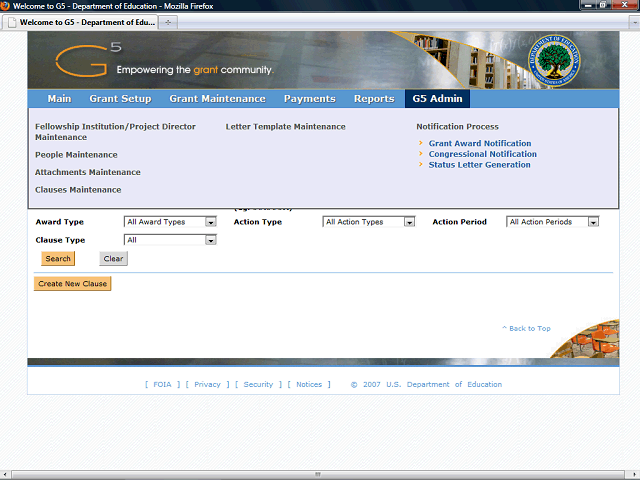Open the Security footer link
Screen dimensions: 640x480
258,384
